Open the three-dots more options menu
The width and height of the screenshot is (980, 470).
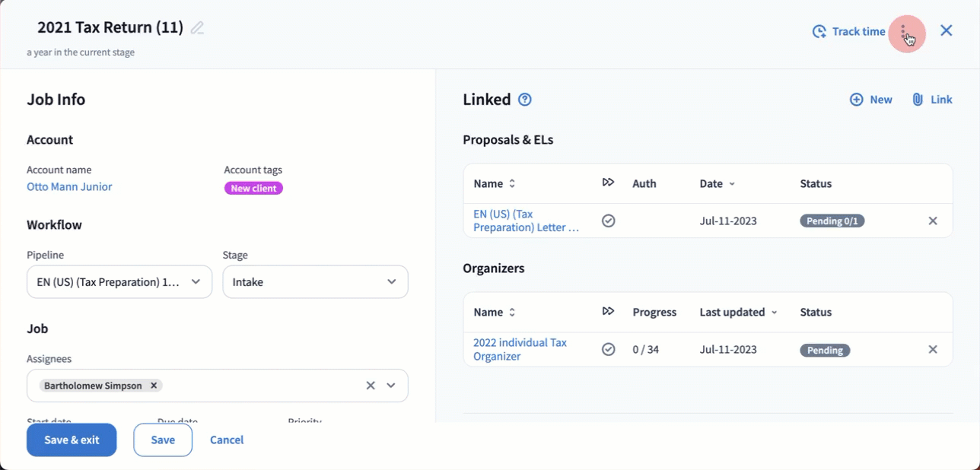903,32
